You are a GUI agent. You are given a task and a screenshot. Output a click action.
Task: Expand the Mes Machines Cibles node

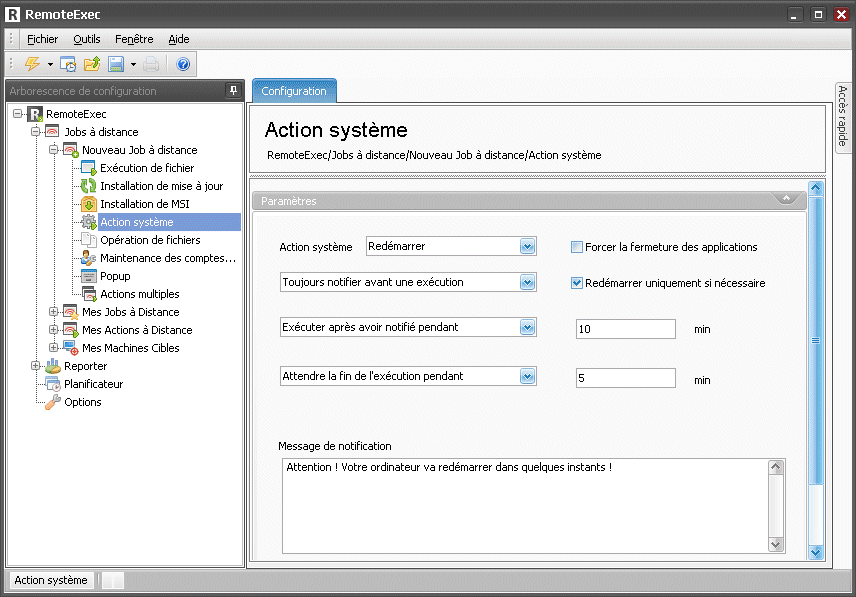tap(54, 348)
